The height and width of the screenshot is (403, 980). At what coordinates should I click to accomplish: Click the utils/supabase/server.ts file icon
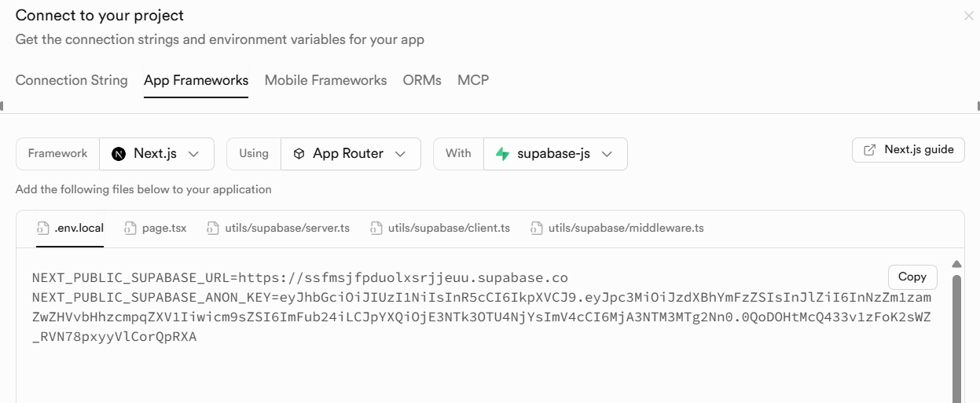pos(213,229)
